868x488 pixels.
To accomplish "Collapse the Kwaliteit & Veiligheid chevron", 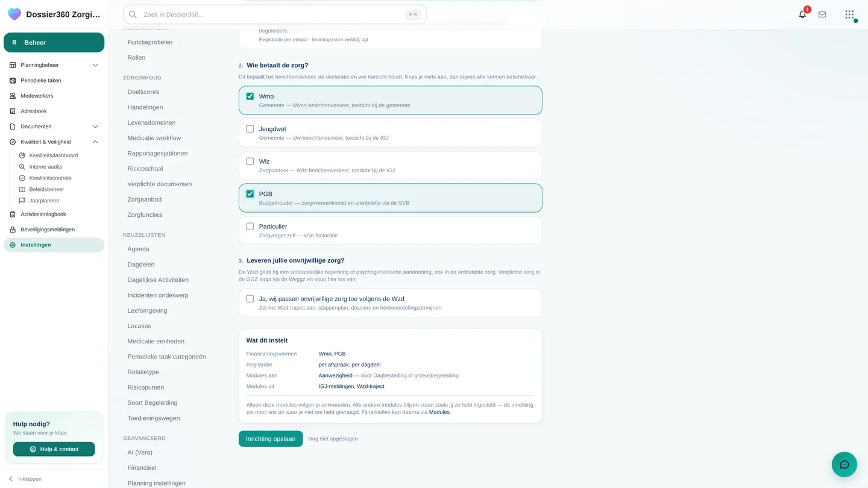I will coord(95,142).
